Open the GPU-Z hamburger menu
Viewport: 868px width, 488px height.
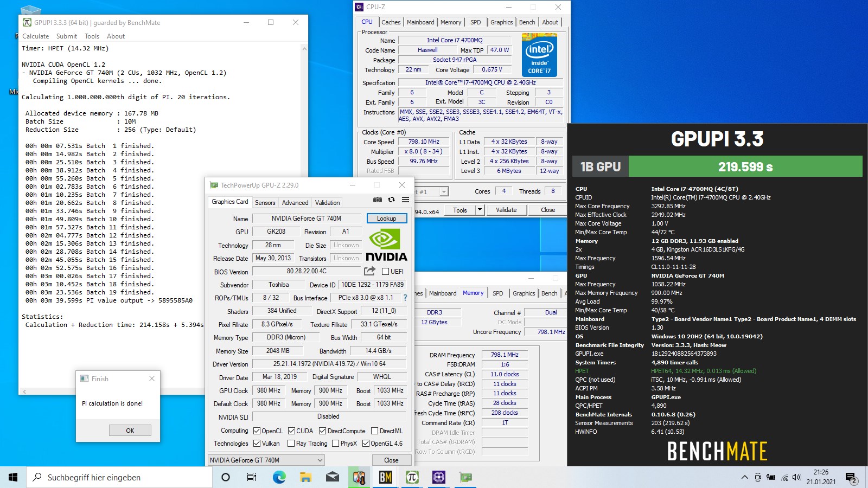coord(405,200)
